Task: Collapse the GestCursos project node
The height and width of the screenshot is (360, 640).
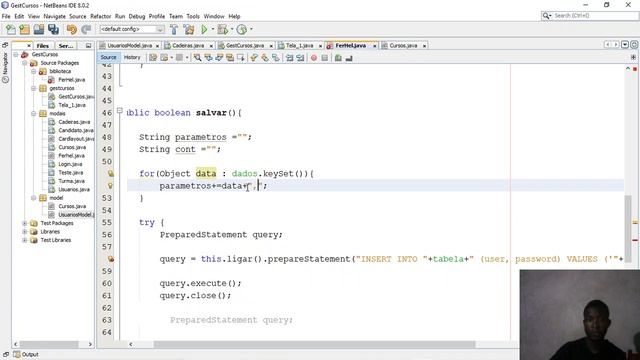Action: tap(16, 54)
